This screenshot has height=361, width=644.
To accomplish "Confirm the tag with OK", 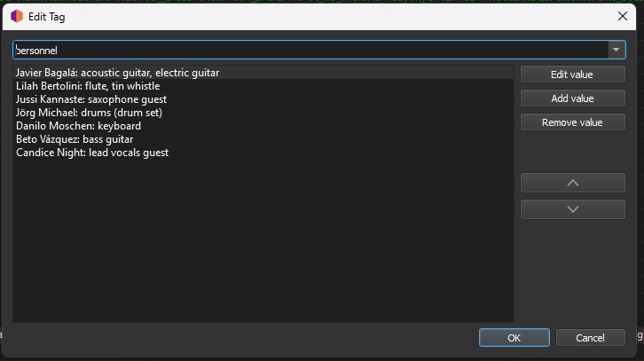I will (514, 338).
